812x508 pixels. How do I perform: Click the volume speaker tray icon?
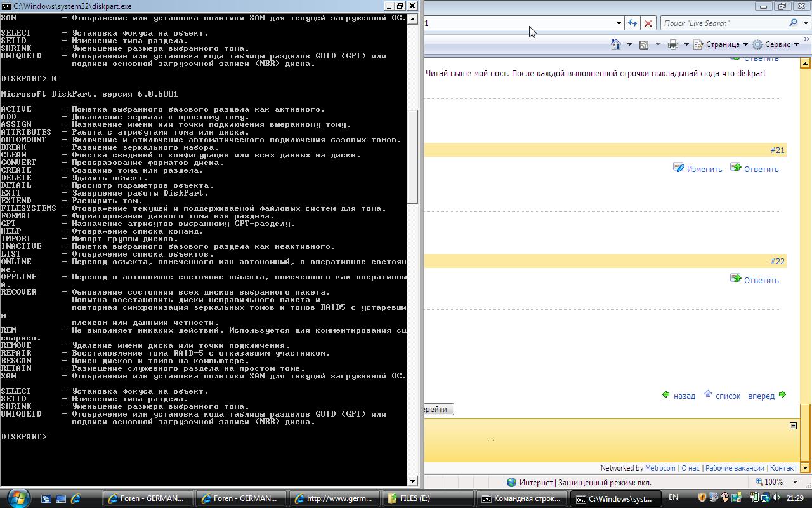click(776, 498)
